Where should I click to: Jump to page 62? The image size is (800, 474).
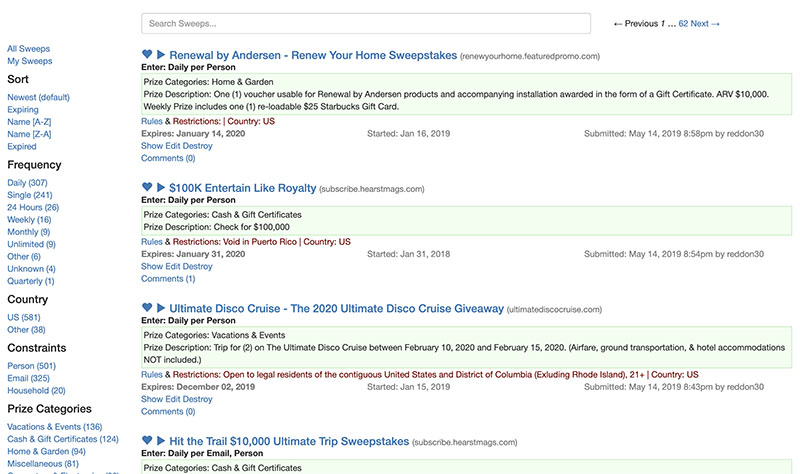click(x=683, y=23)
